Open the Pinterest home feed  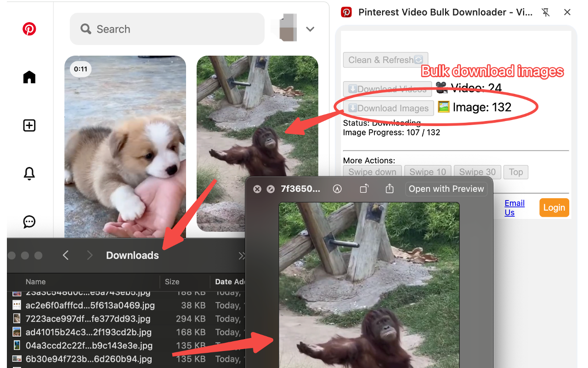29,77
